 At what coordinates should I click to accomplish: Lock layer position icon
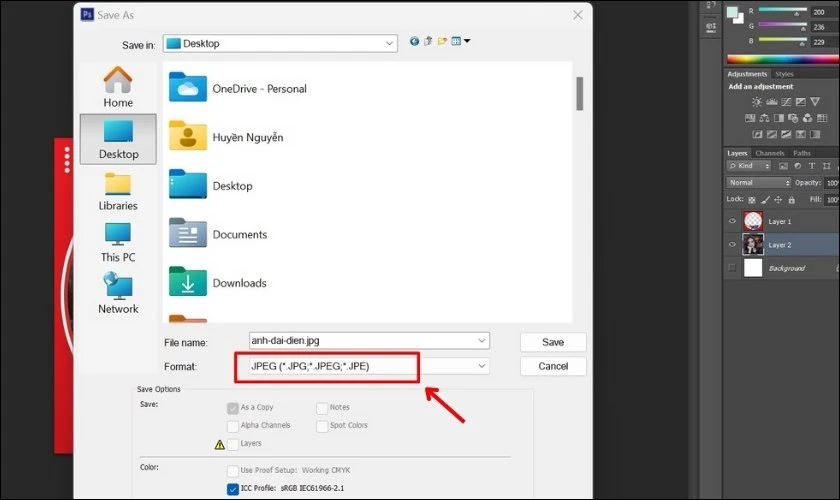coord(778,200)
